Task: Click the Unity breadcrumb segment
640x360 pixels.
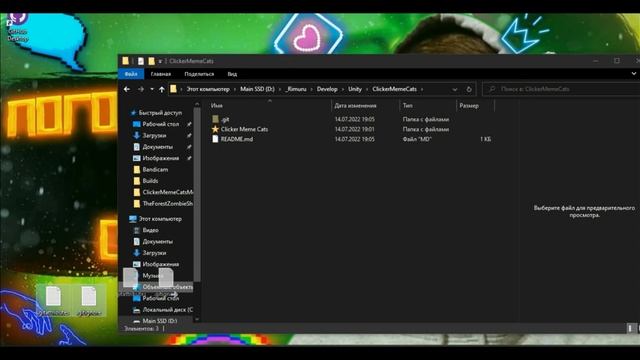Action: point(355,89)
